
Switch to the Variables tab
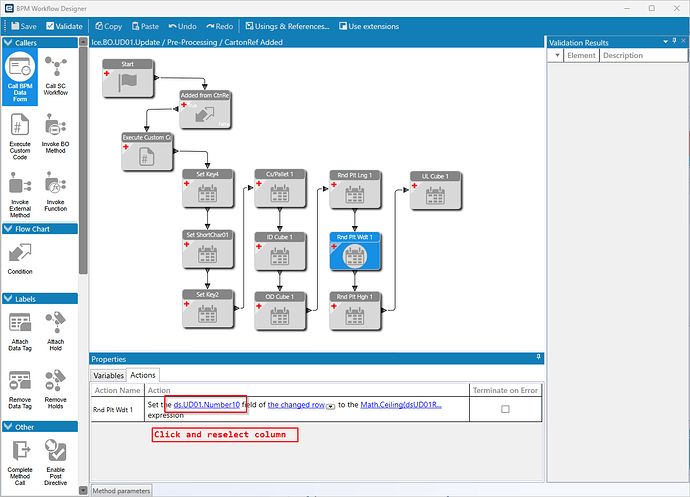[108, 376]
